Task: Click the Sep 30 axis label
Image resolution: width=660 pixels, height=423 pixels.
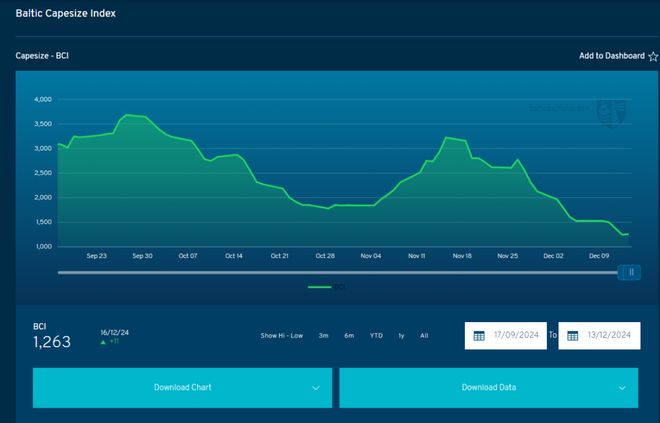Action: coord(142,256)
